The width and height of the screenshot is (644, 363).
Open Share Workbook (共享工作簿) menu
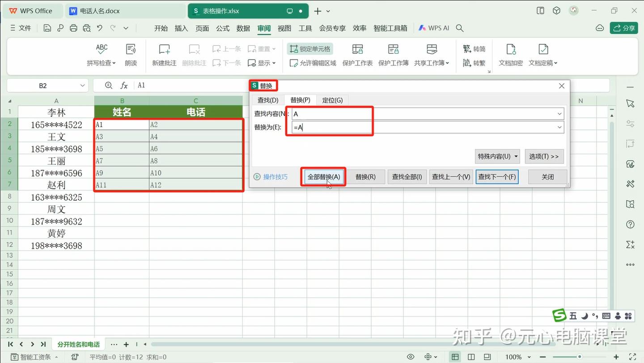click(x=432, y=55)
